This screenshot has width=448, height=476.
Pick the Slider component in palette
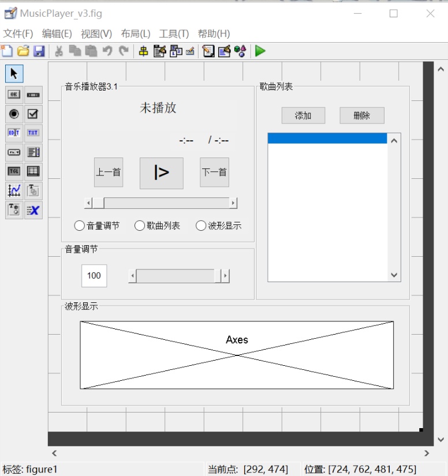tap(33, 95)
